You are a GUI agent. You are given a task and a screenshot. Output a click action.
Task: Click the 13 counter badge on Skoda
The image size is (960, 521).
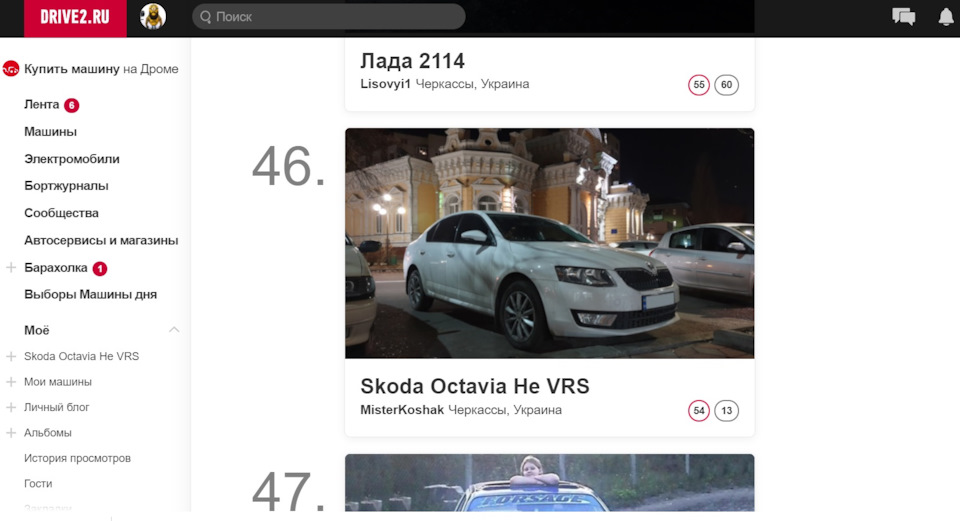coord(726,410)
